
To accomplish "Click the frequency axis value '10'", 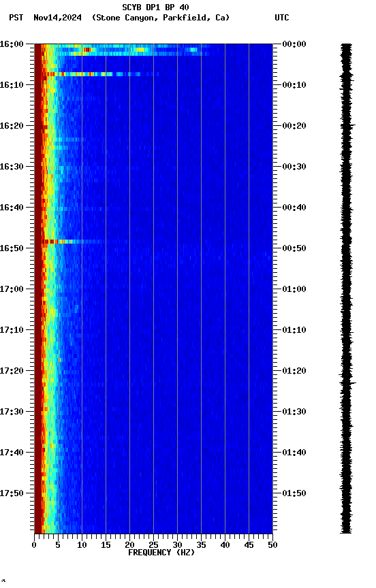I will tap(82, 545).
